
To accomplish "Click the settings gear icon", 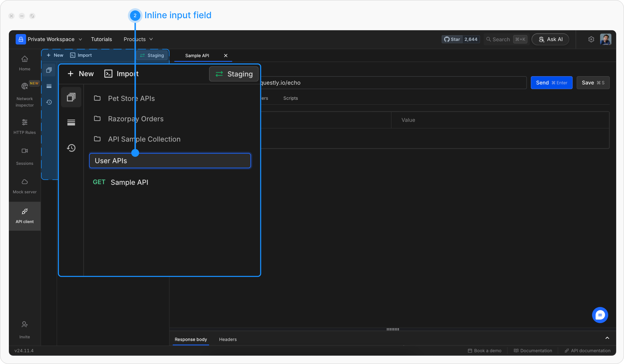I will pyautogui.click(x=591, y=39).
